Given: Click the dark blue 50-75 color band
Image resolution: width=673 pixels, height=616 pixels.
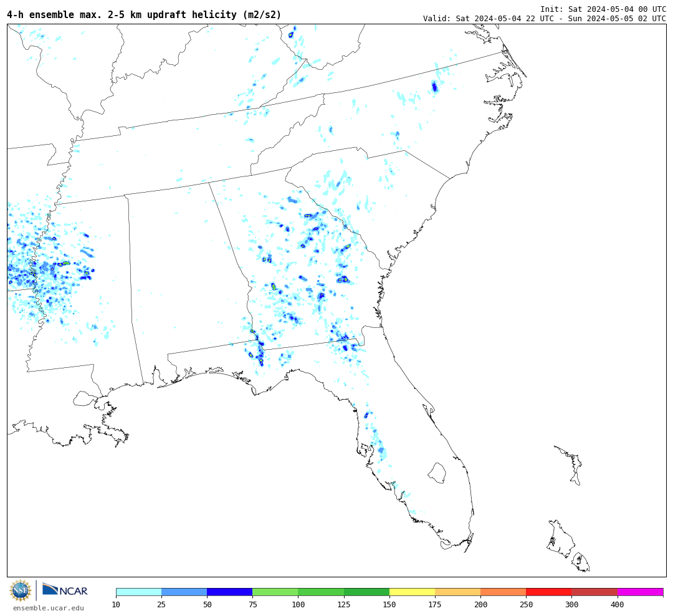Looking at the screenshot, I should [229, 592].
